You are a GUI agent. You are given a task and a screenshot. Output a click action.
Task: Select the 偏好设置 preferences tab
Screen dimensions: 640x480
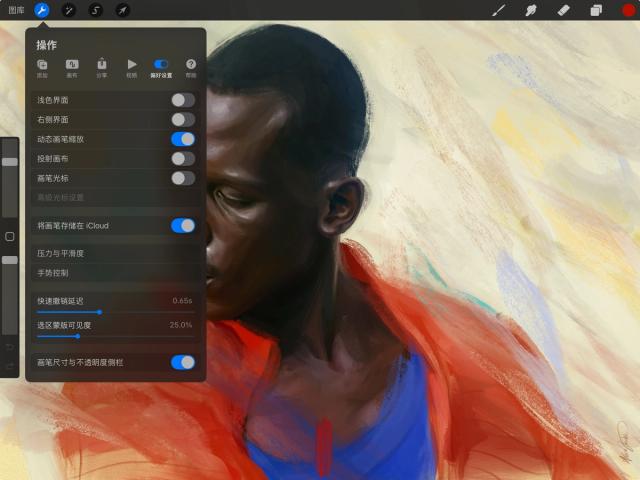pos(161,68)
